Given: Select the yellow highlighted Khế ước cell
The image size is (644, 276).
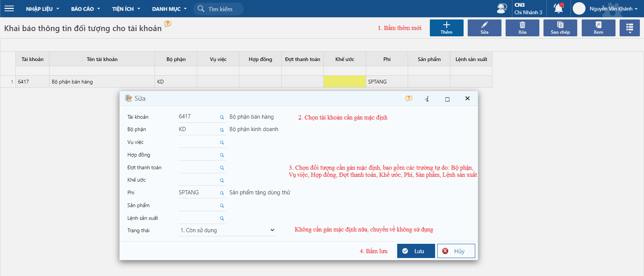Looking at the screenshot, I should 344,82.
